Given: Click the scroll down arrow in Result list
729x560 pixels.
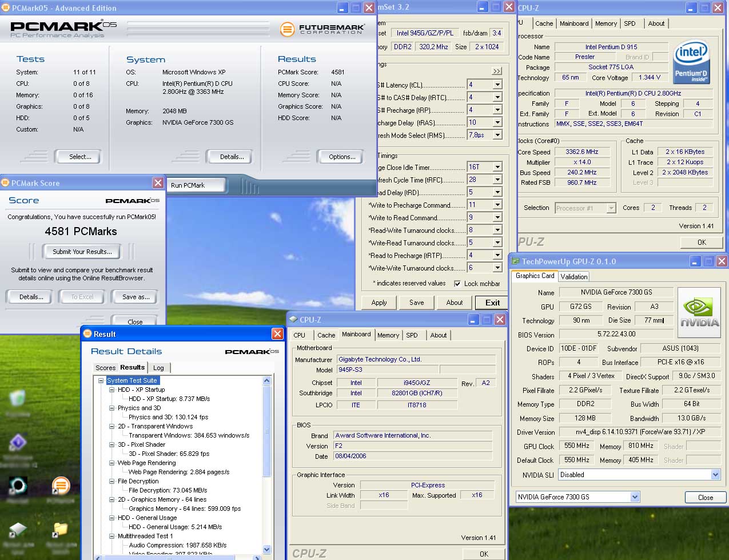Looking at the screenshot, I should tap(267, 549).
